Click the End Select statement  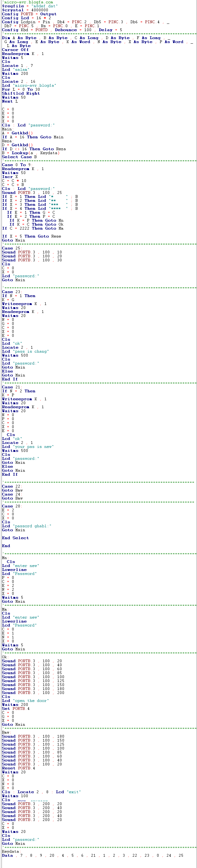click(x=15, y=538)
